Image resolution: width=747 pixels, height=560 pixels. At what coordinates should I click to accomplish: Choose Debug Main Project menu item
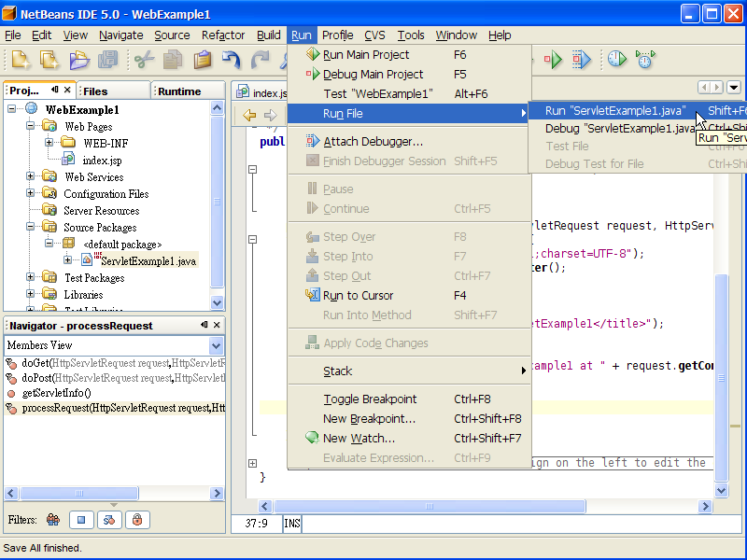(x=410, y=75)
